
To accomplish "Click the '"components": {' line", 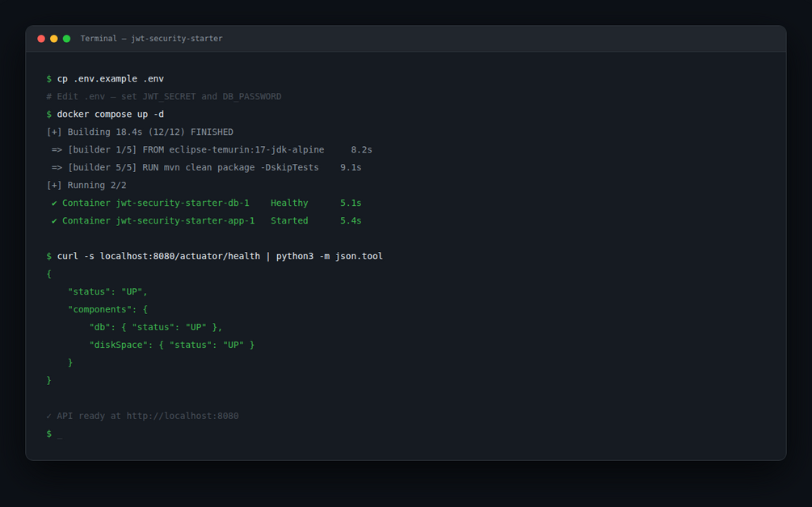I will coord(107,309).
